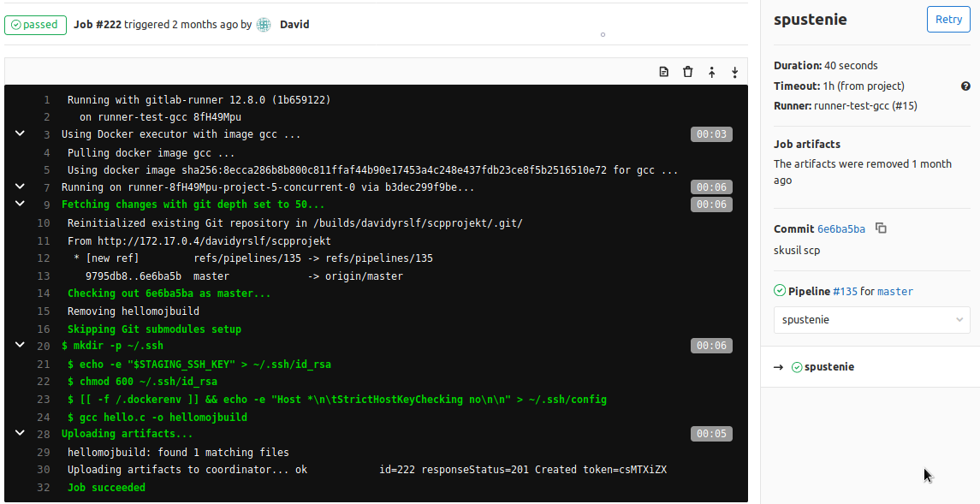Click the timeout help question-mark icon
Image resolution: width=980 pixels, height=504 pixels.
(965, 86)
